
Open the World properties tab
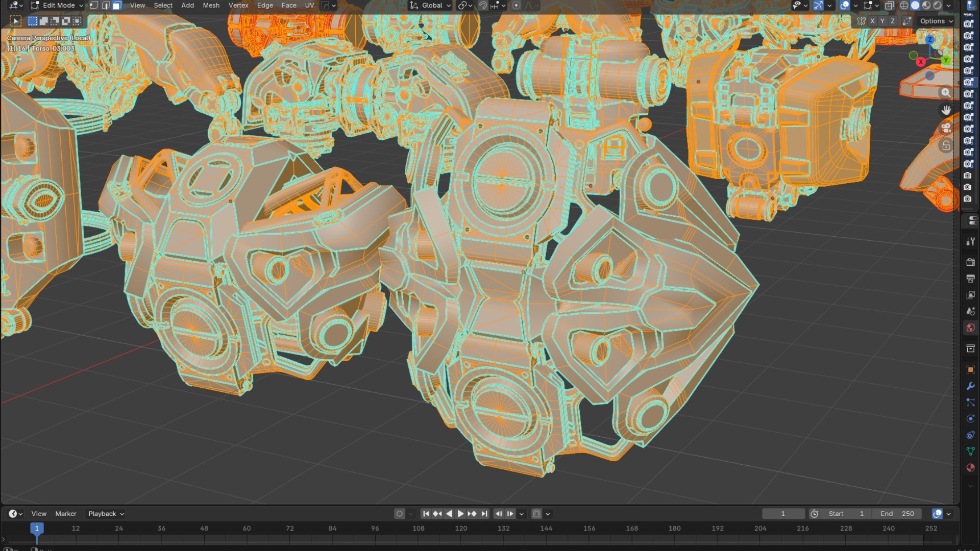pos(970,328)
